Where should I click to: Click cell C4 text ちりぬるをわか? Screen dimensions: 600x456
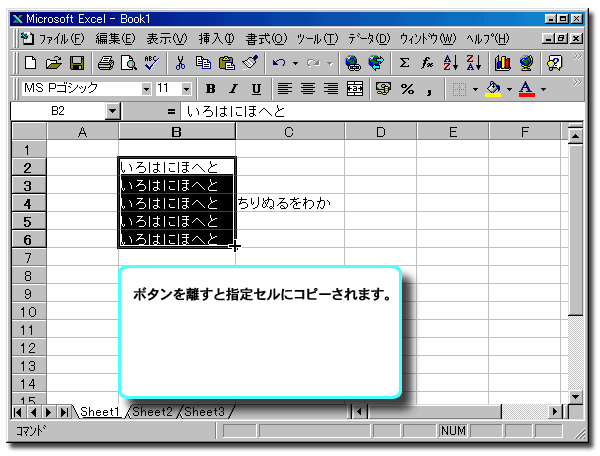click(284, 203)
